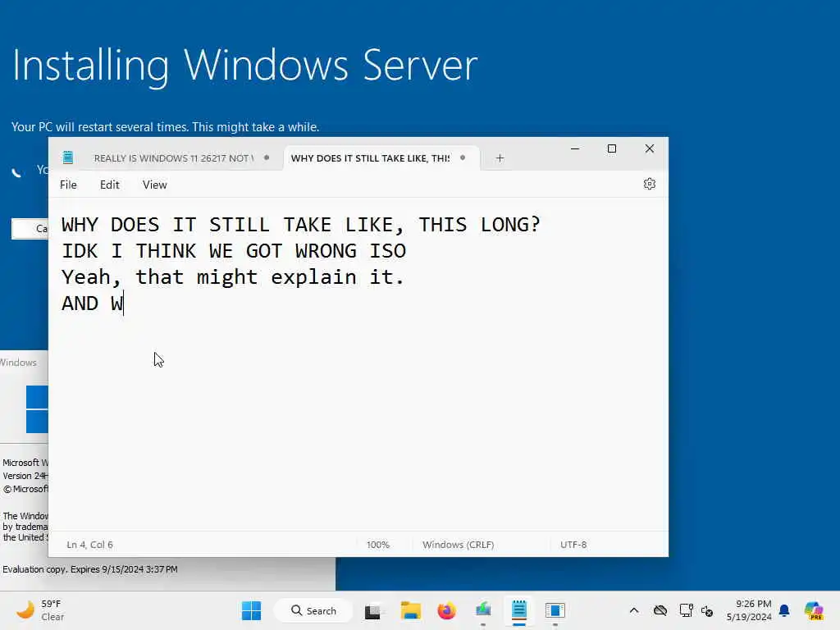
Task: Click 'Your PC will restart several times' text
Action: (x=165, y=127)
